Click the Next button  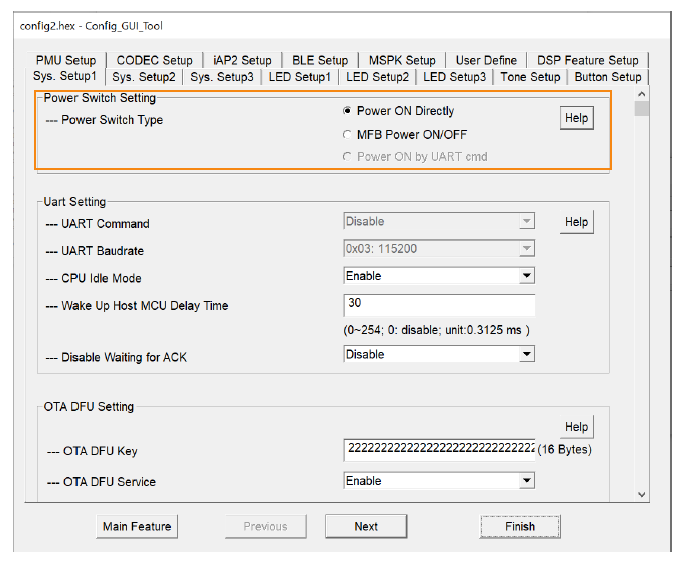366,526
